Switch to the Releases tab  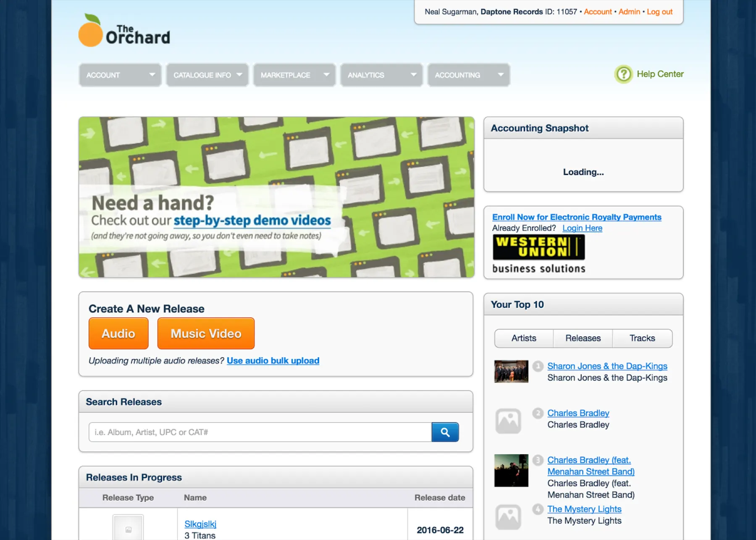[x=583, y=338]
